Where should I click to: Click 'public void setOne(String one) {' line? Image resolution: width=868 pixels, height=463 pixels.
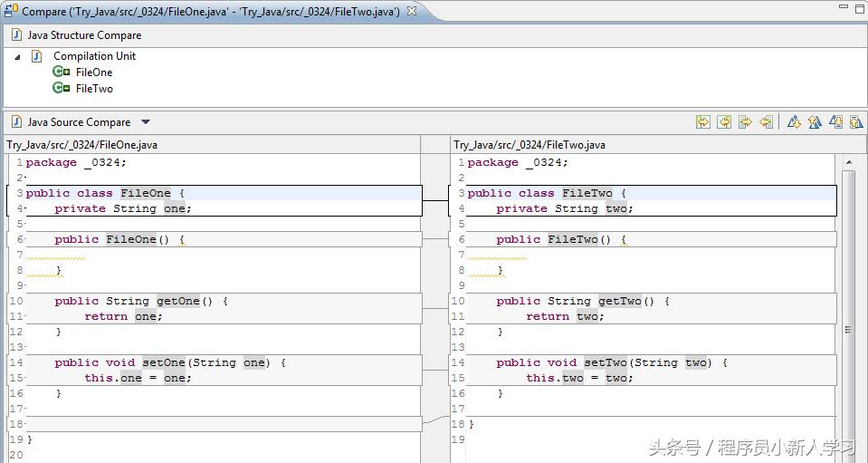pos(170,362)
